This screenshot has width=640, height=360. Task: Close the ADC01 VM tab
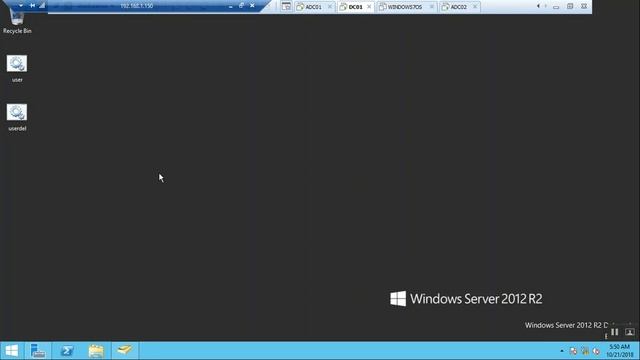click(x=330, y=7)
